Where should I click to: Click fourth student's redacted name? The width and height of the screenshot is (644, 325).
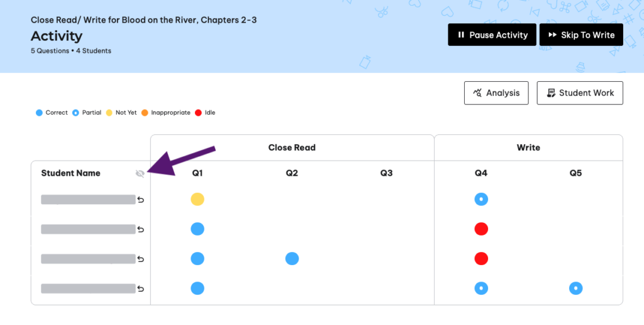(x=88, y=288)
